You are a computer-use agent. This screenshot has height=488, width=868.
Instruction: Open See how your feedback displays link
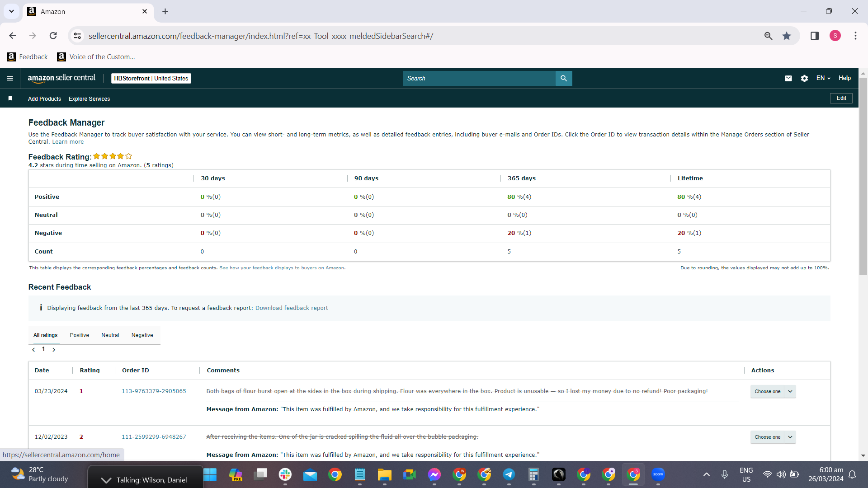282,268
